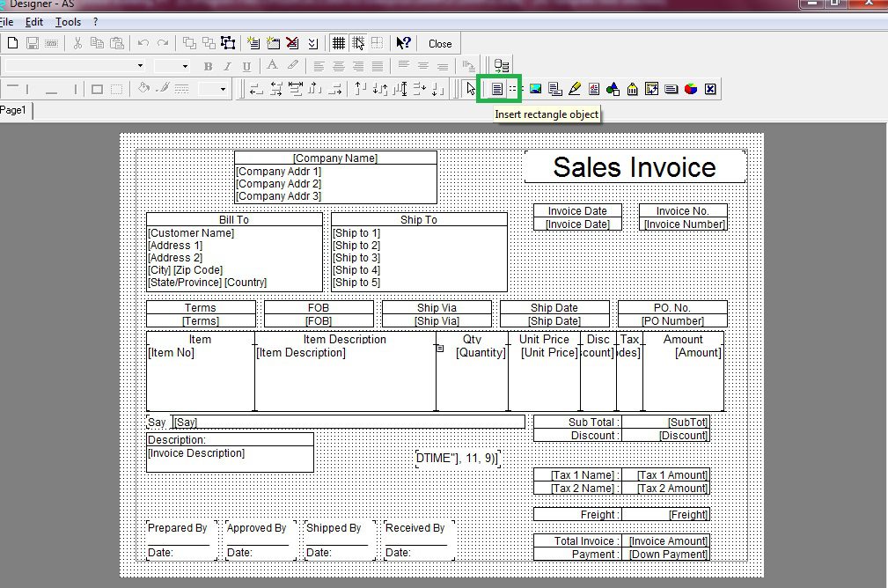Select the [Down Payment] field
This screenshot has height=588, width=888.
click(x=666, y=554)
